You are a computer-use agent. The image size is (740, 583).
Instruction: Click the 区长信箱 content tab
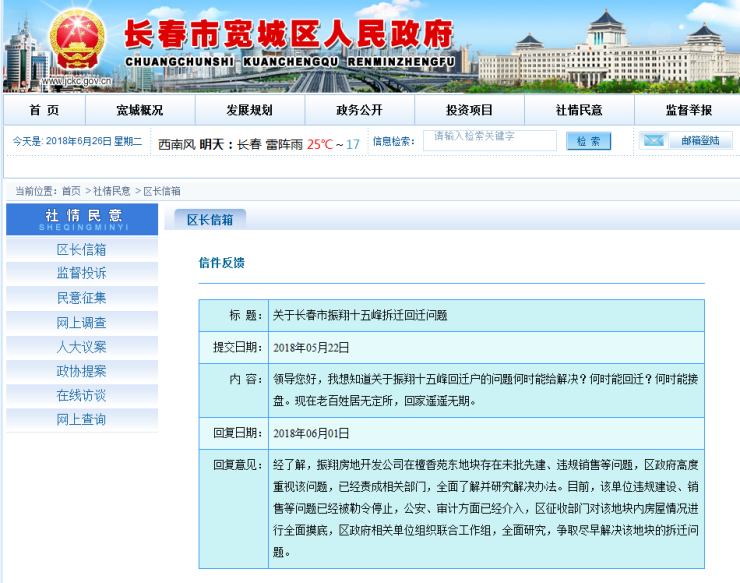click(210, 220)
